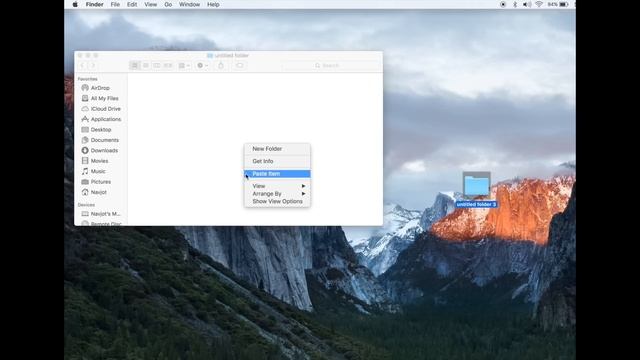This screenshot has width=640, height=360.
Task: Open the Window menu
Action: (189, 4)
